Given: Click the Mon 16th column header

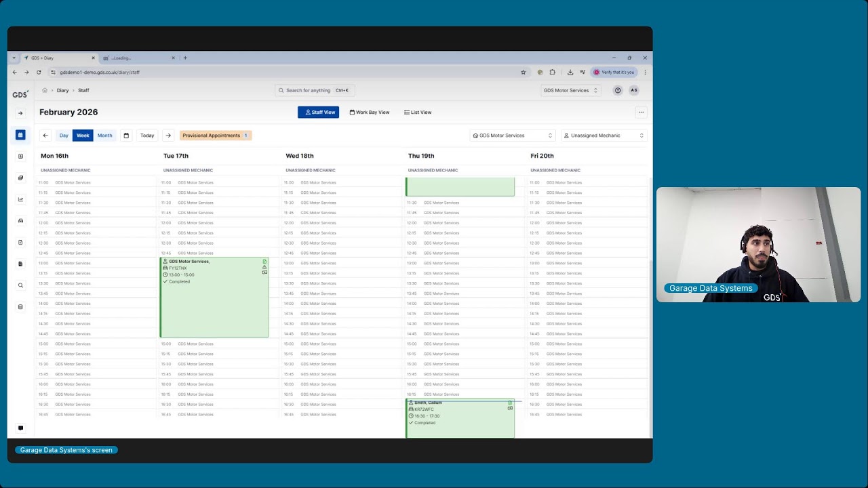Looking at the screenshot, I should pyautogui.click(x=54, y=156).
